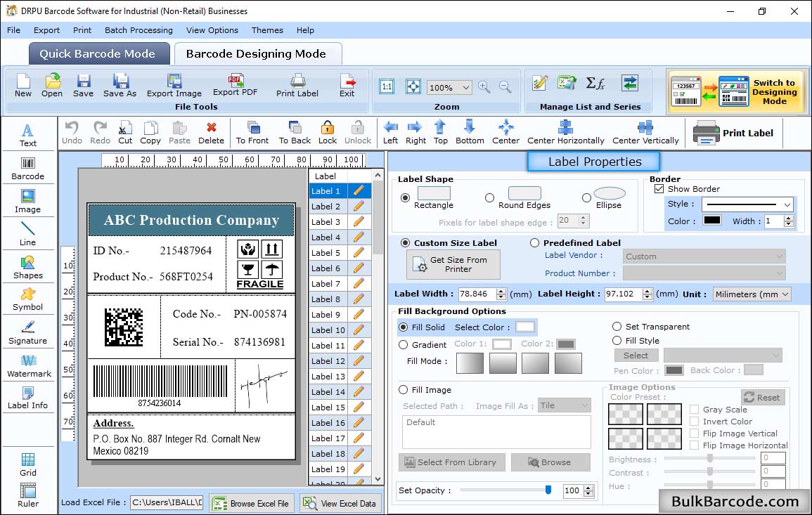812x515 pixels.
Task: Create a New label file
Action: pyautogui.click(x=23, y=86)
